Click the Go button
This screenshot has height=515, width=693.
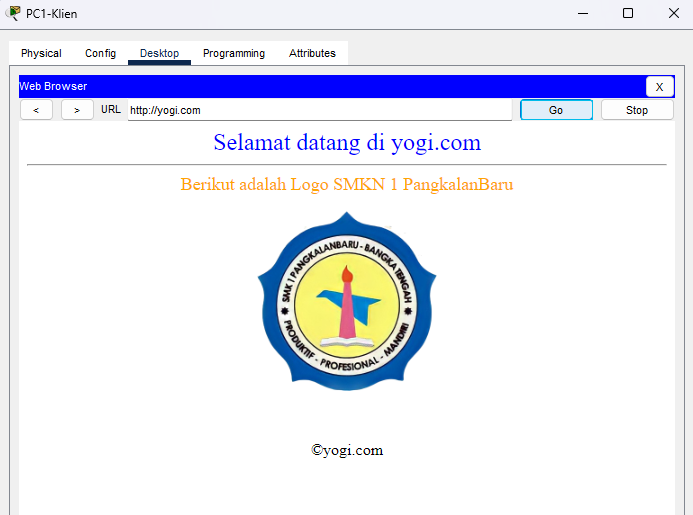(556, 110)
